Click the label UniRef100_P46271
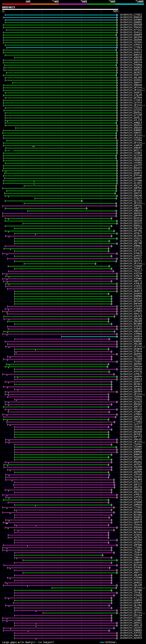The image size is (146, 644). pos(131,50)
